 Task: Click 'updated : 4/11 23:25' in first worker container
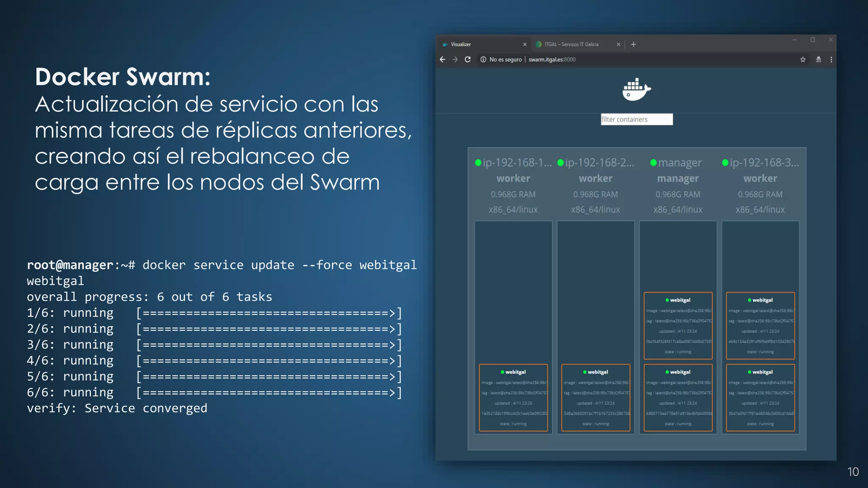[513, 403]
